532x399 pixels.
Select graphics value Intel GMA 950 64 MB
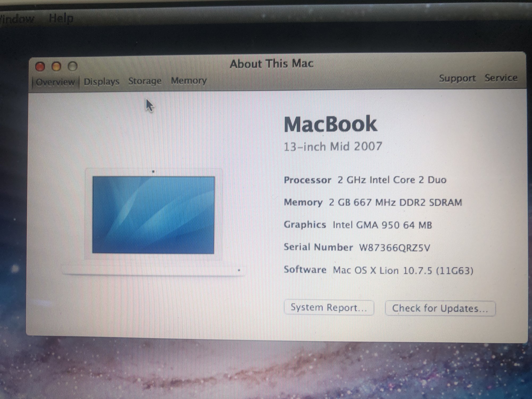tap(382, 225)
